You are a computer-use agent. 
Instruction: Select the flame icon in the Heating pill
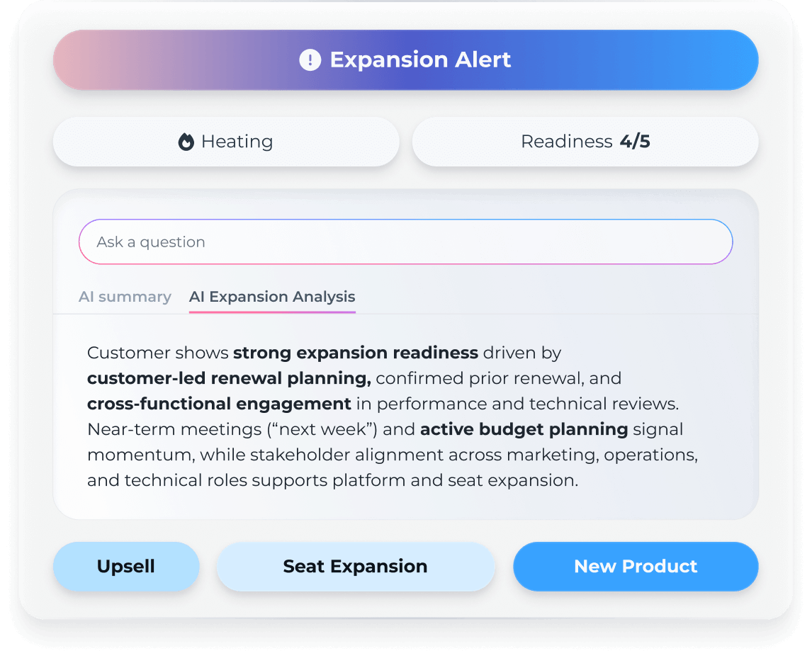(x=187, y=142)
